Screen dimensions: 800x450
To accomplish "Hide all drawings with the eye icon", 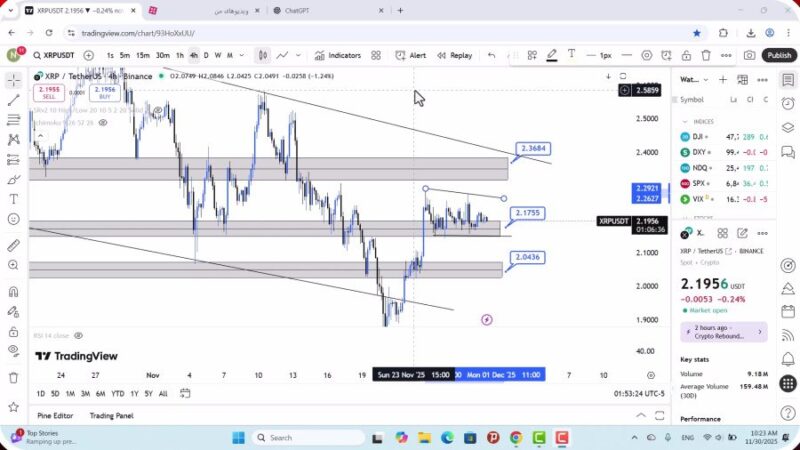I will 13,349.
